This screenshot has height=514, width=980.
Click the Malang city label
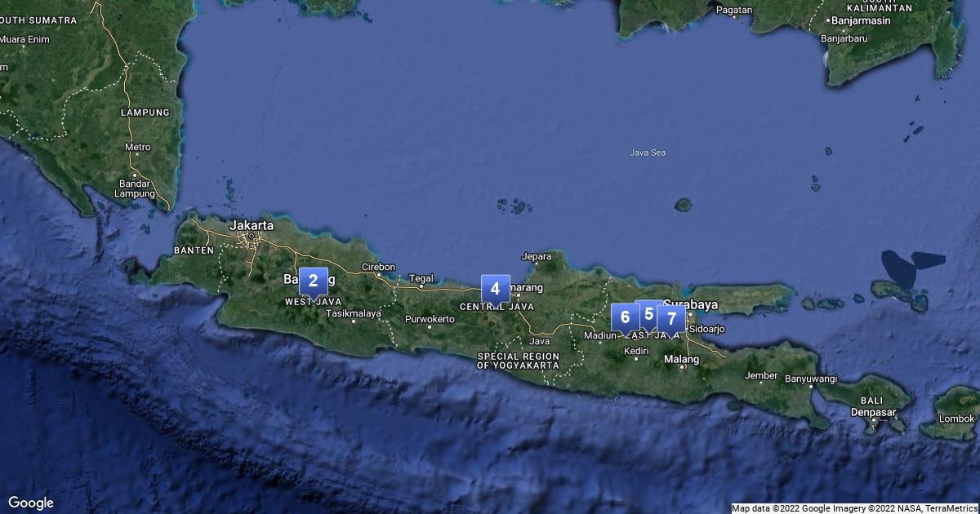click(682, 359)
